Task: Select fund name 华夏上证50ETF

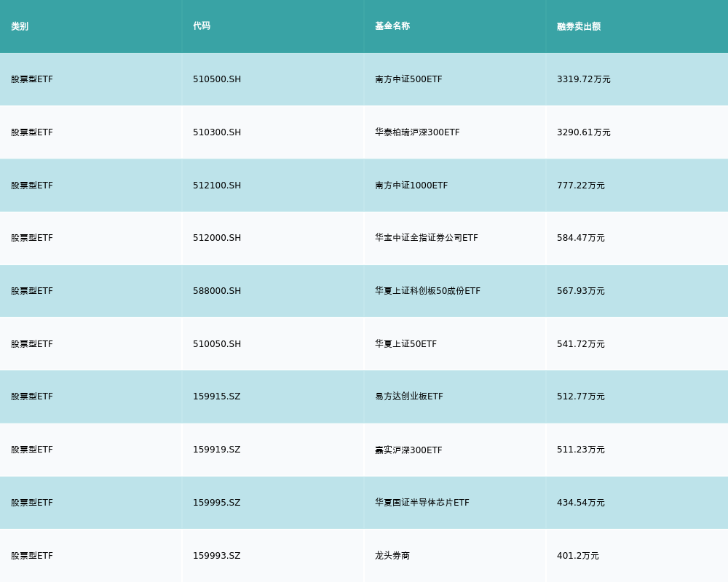Action: coord(405,344)
